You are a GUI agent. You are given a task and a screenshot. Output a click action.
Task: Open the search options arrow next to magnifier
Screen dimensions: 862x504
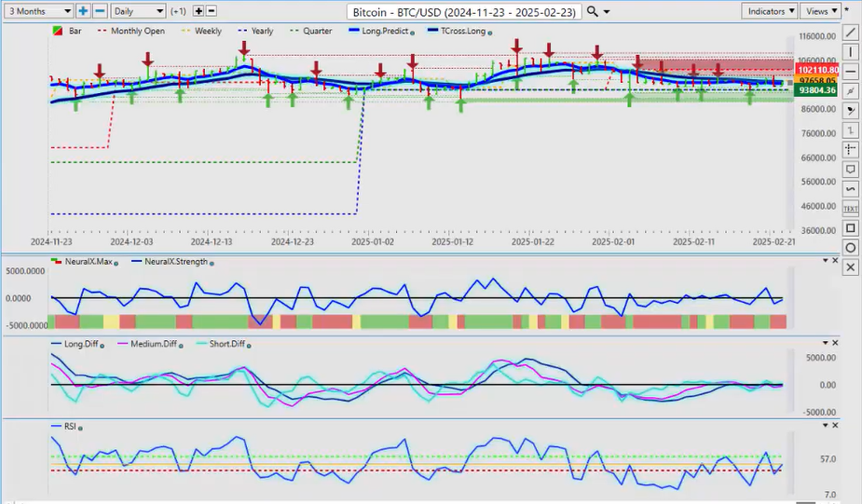point(607,11)
